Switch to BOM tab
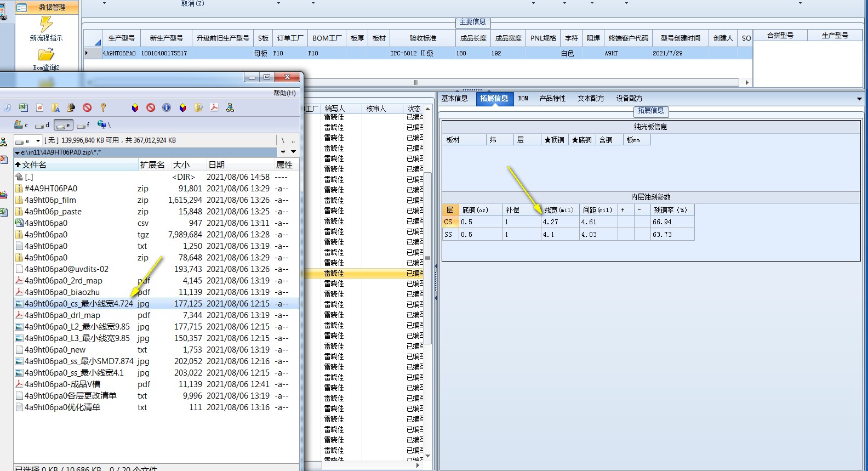868x471 pixels. 523,99
